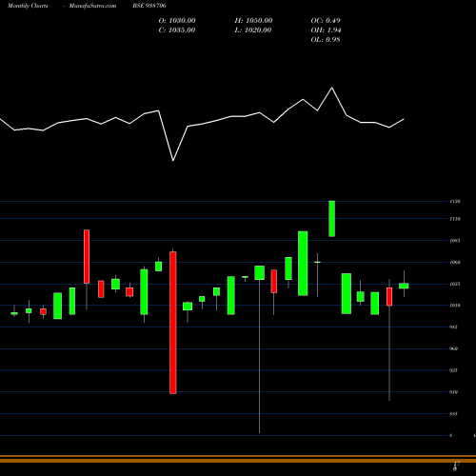Click the tallest red candlestick body
This screenshot has width=476, height=476.
173,323
